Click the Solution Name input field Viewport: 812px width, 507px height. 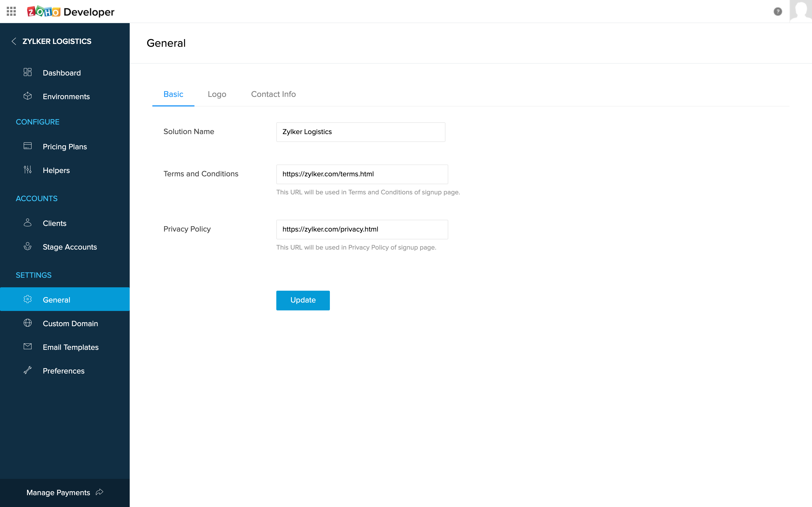(x=360, y=132)
